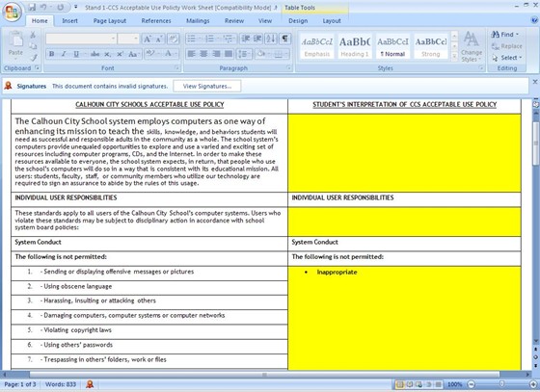540x392 pixels.
Task: Click Replace in Editing group
Action: pos(507,46)
